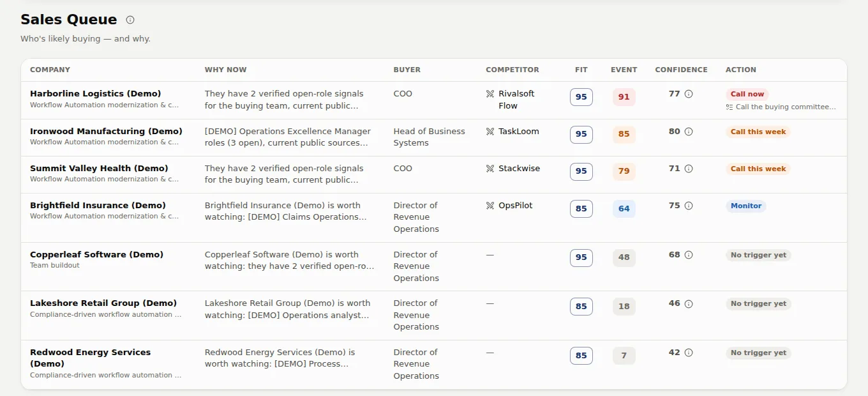Open Brightfield Insurance (Demo) company
868x396 pixels.
tap(98, 206)
